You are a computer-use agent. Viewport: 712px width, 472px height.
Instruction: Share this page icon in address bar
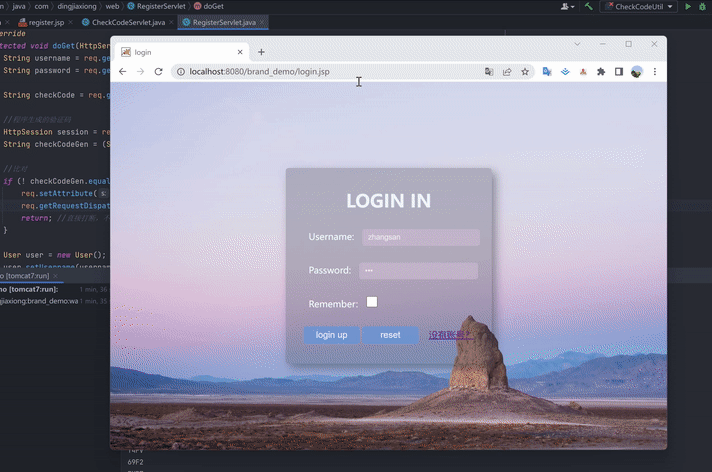pos(507,72)
